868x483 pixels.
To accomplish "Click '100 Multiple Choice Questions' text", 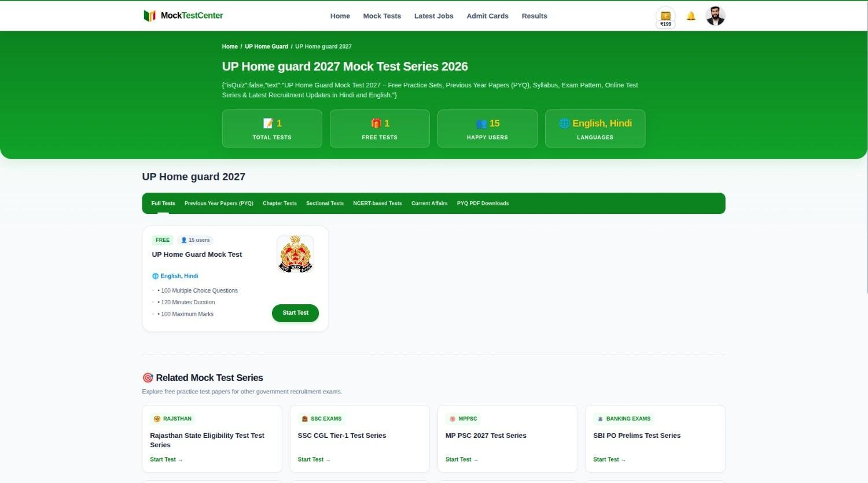I will click(199, 290).
